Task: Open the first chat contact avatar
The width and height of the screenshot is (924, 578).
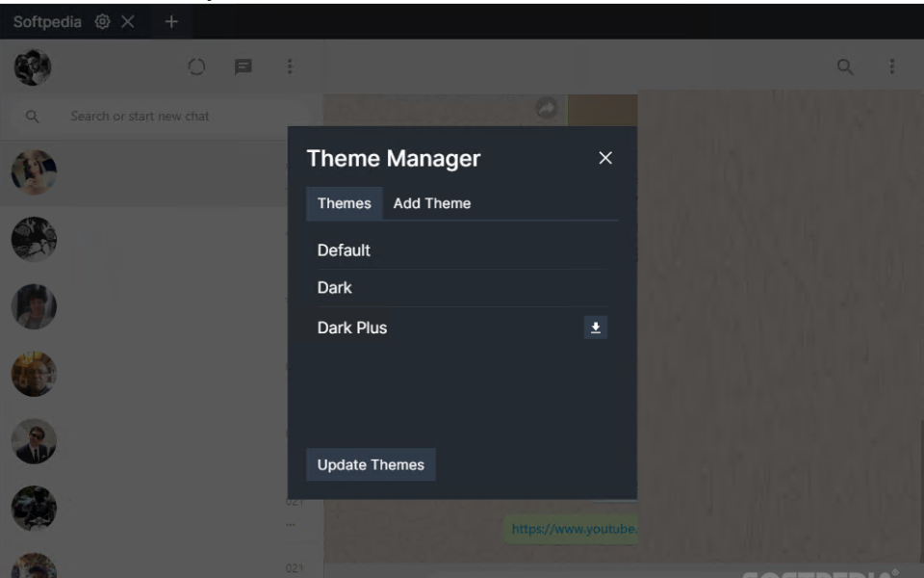Action: pyautogui.click(x=34, y=172)
